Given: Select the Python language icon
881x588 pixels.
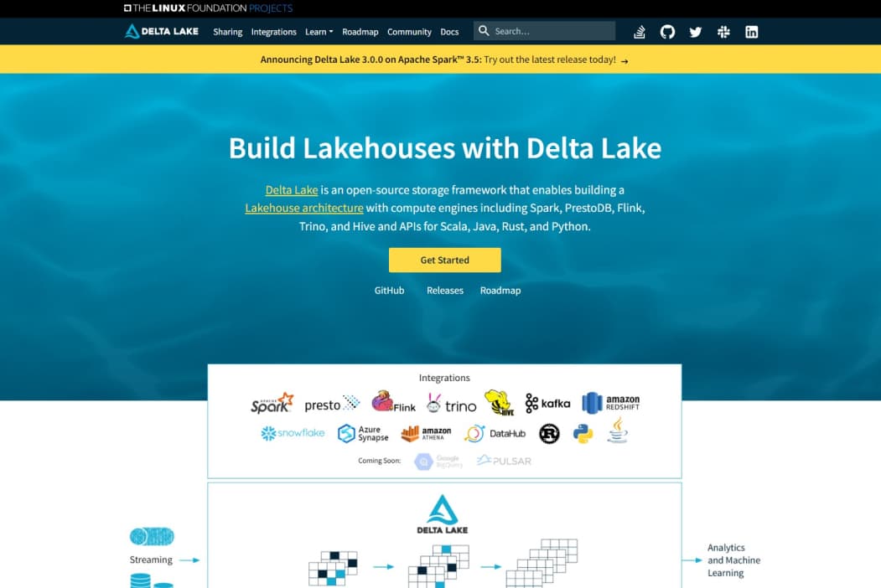Looking at the screenshot, I should tap(583, 433).
